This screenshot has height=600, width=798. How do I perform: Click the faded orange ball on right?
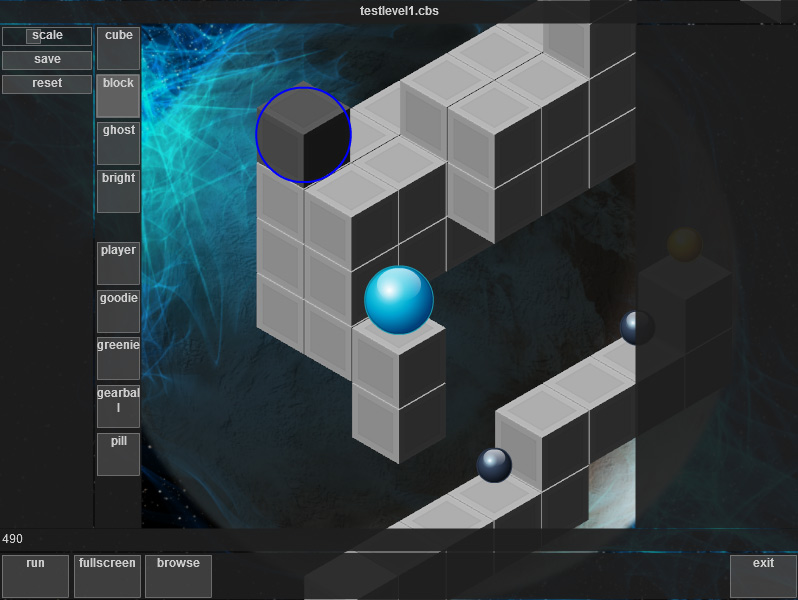click(685, 244)
